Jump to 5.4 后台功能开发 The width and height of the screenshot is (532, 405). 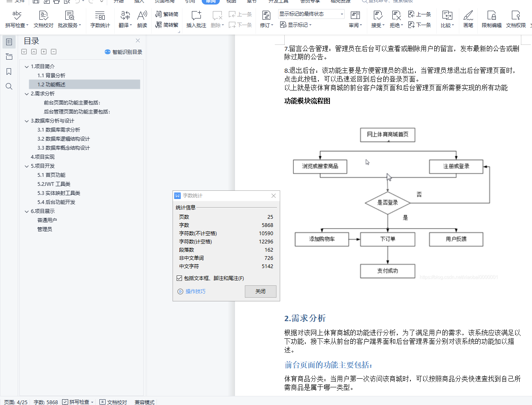56,202
